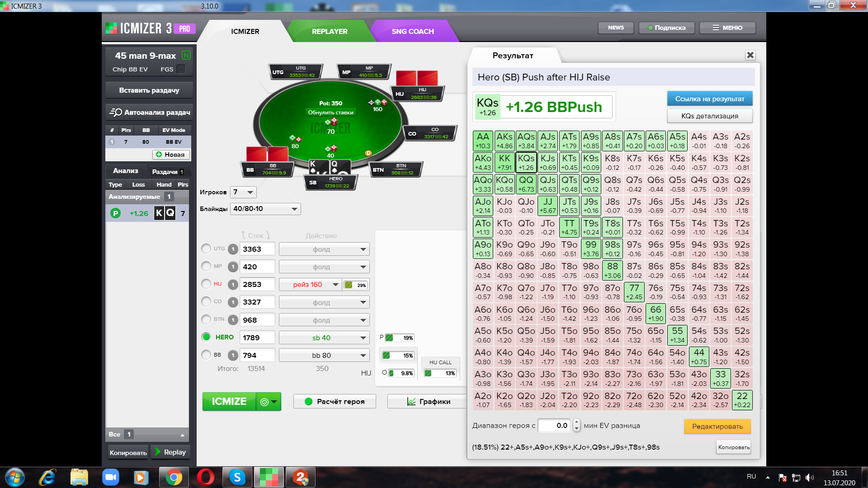Click the Ссылка на результат button
The width and height of the screenshot is (868, 488).
(x=710, y=99)
